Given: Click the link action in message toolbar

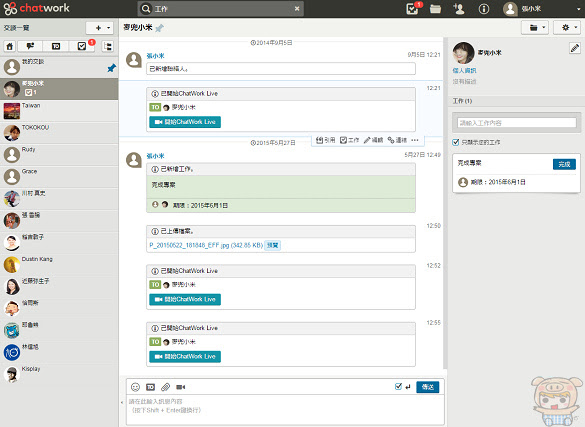Looking at the screenshot, I should [x=397, y=140].
